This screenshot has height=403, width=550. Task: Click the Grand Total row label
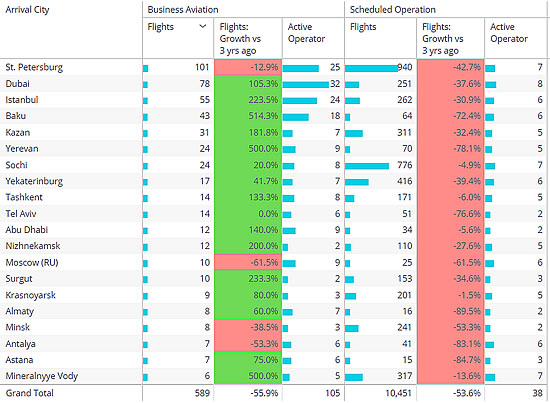pos(29,393)
